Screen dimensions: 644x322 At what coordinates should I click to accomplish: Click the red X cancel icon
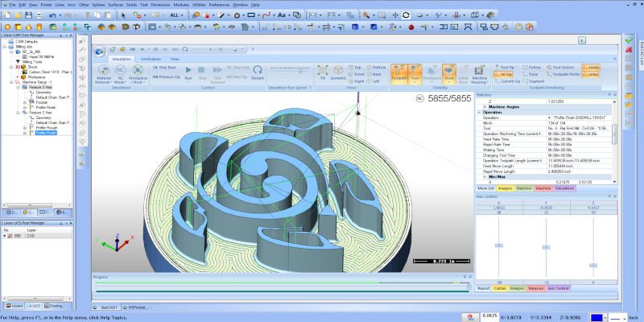629,50
